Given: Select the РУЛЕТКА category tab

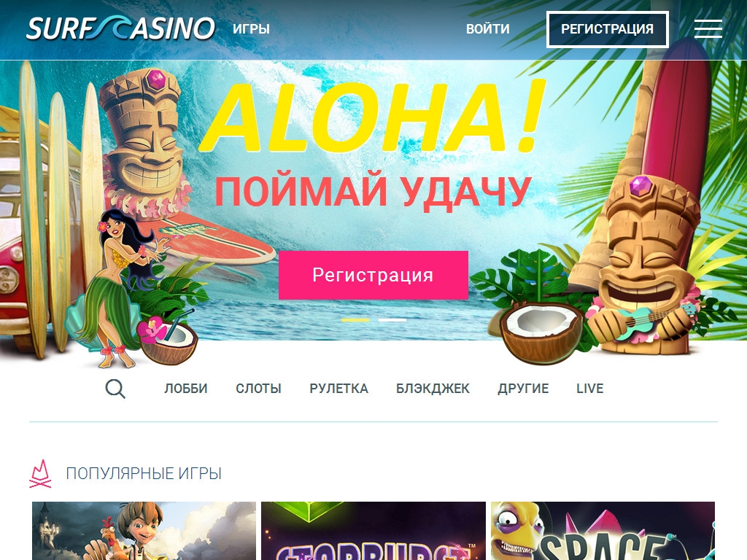Looking at the screenshot, I should 338,389.
